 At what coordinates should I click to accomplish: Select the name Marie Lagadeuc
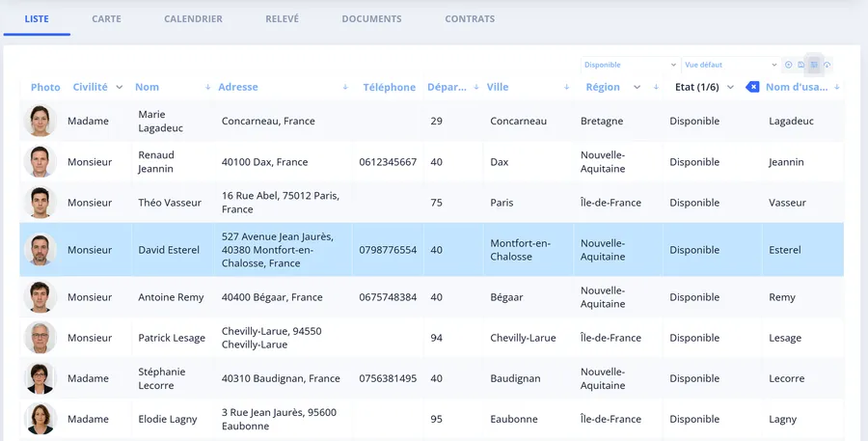click(160, 121)
